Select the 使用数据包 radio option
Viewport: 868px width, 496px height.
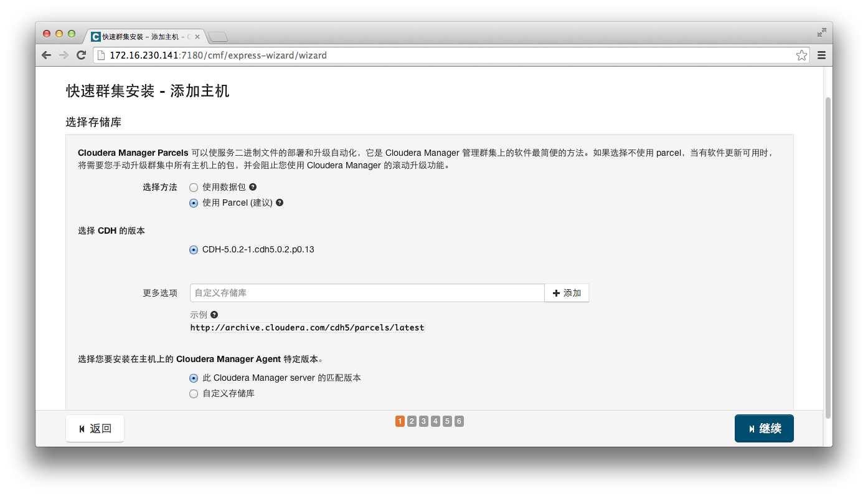[x=194, y=188]
